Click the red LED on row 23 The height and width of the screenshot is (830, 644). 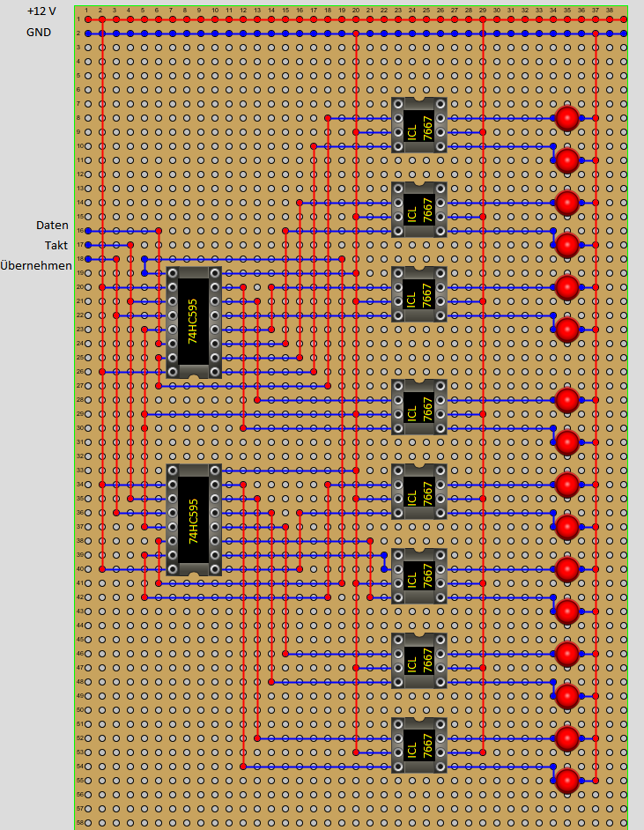click(567, 330)
